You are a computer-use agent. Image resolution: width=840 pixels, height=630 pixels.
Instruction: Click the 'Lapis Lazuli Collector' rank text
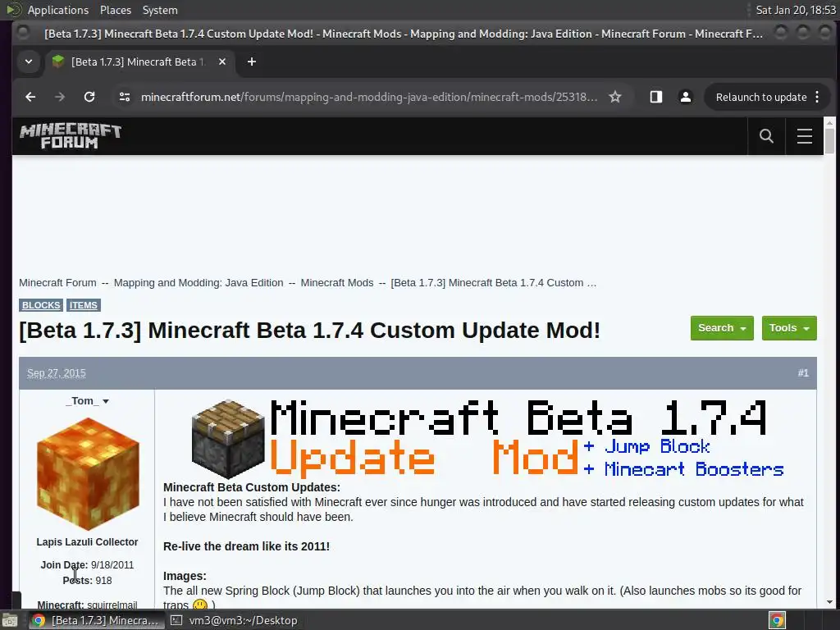(87, 542)
